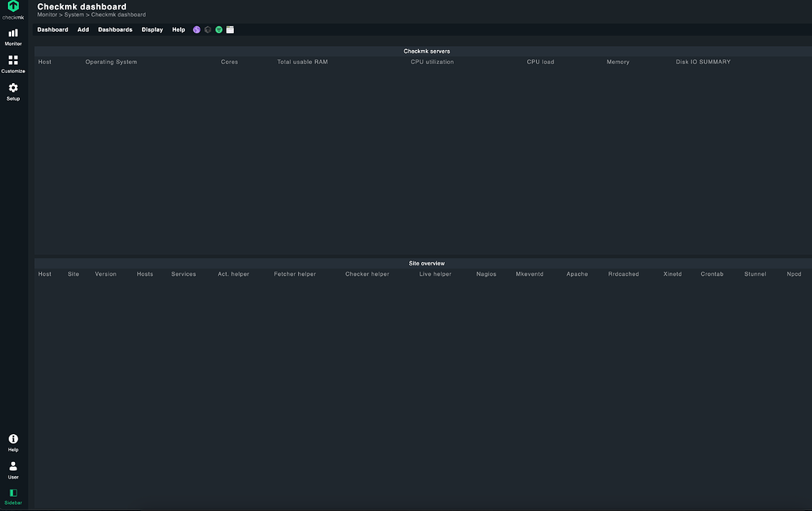
Task: Open the Help menu in the menu bar
Action: [178, 29]
